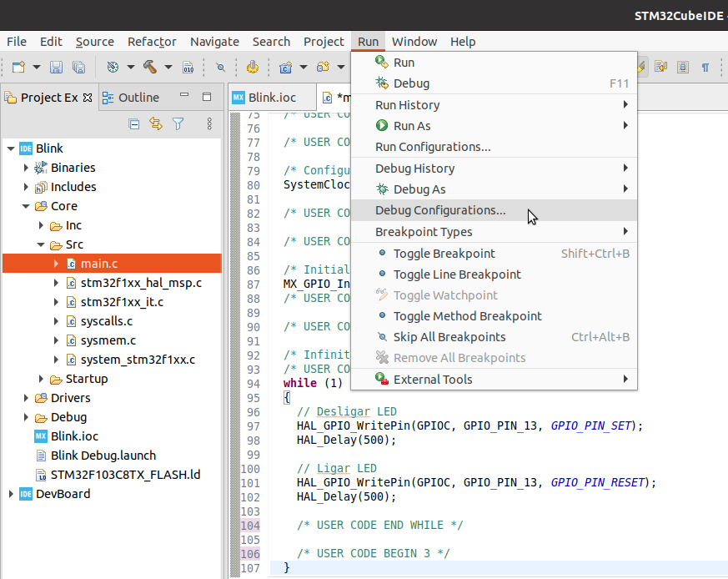Choose Skip All Breakpoints menu entry
Image resolution: width=728 pixels, height=579 pixels.
(x=494, y=337)
